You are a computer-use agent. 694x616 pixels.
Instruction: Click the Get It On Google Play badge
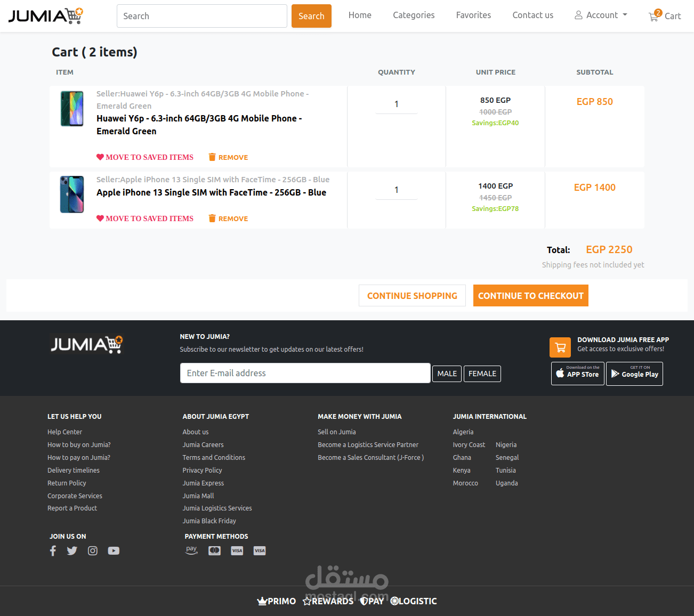(634, 373)
